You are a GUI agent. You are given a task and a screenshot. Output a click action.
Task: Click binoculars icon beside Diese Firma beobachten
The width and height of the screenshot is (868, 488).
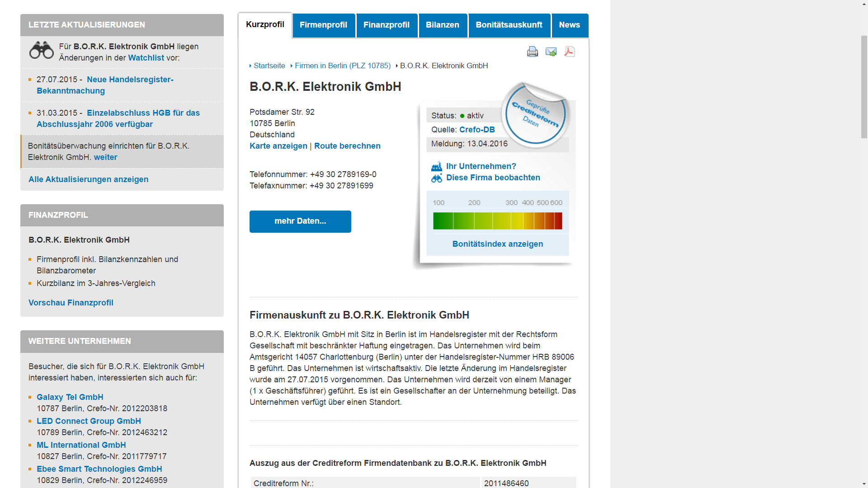click(437, 178)
